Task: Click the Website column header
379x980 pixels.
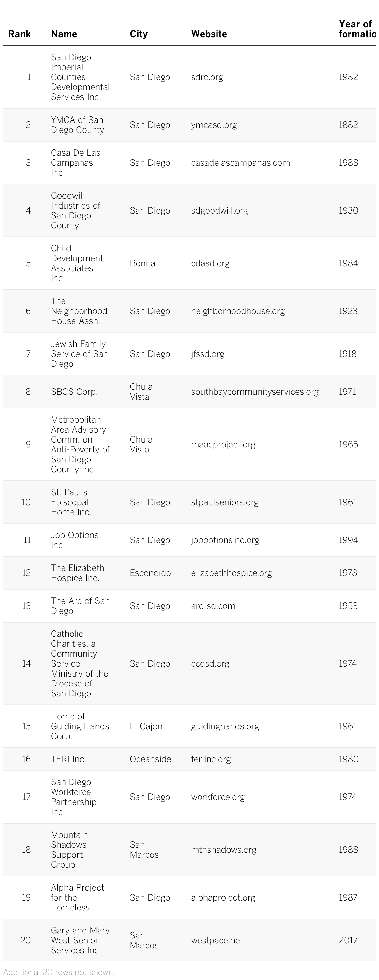Action: pyautogui.click(x=209, y=34)
